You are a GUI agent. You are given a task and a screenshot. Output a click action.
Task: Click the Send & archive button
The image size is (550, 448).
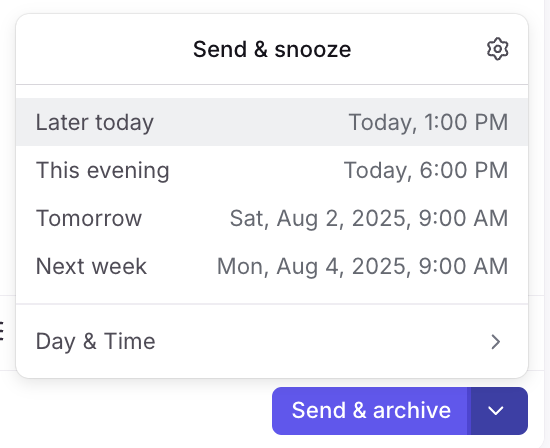pos(371,411)
